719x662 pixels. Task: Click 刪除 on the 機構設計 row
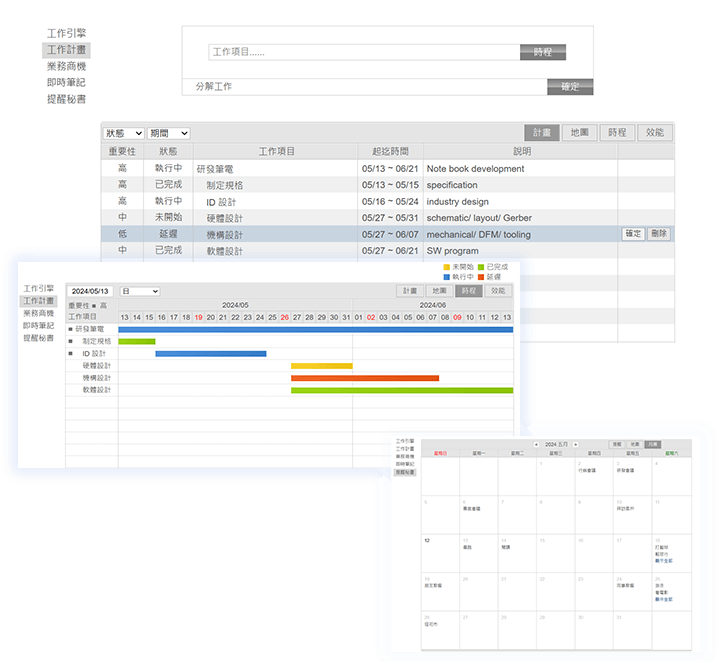click(658, 234)
